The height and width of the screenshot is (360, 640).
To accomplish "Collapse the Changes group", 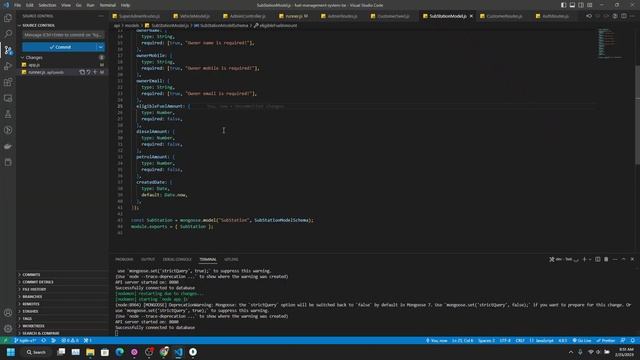I will (x=23, y=58).
